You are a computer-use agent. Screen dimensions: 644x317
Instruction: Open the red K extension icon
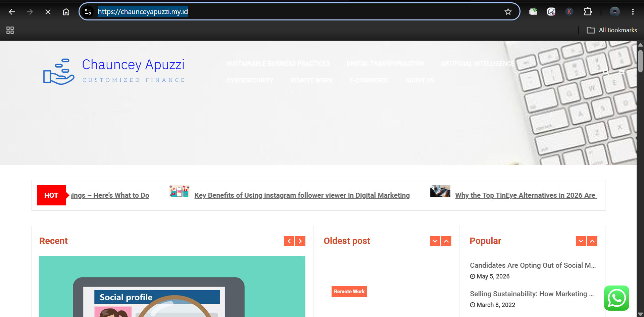569,12
